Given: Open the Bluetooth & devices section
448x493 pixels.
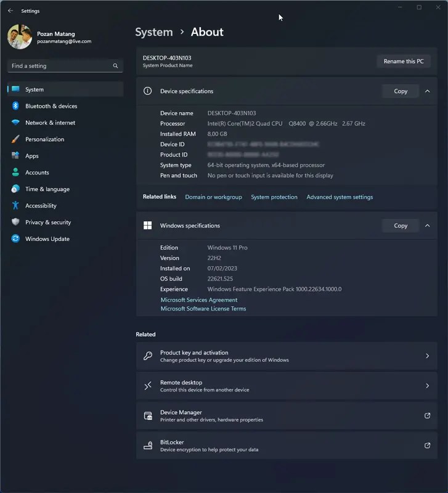Looking at the screenshot, I should point(65,106).
